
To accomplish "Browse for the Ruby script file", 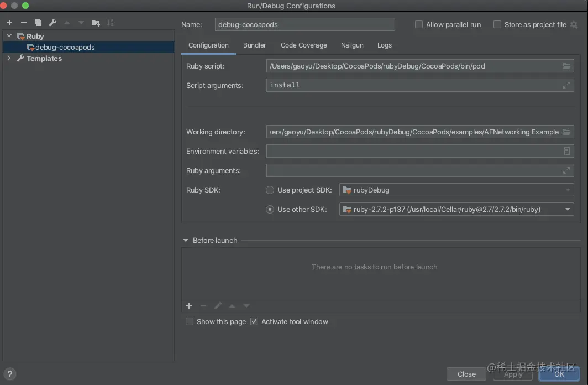I will click(566, 66).
